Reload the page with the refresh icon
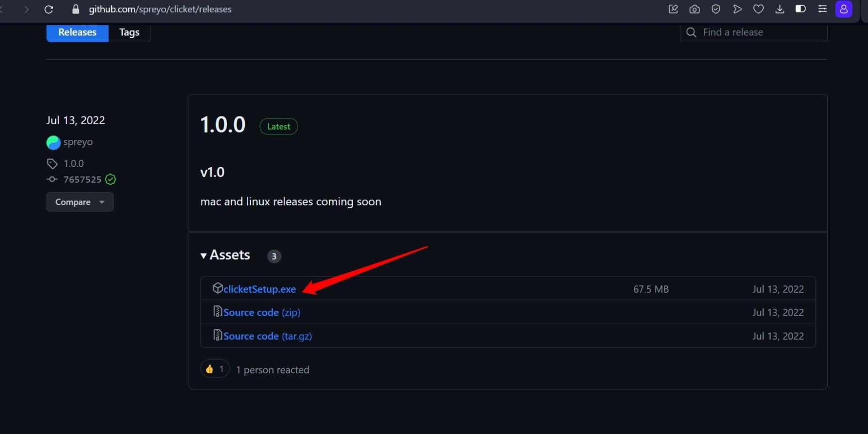868x434 pixels. [48, 9]
